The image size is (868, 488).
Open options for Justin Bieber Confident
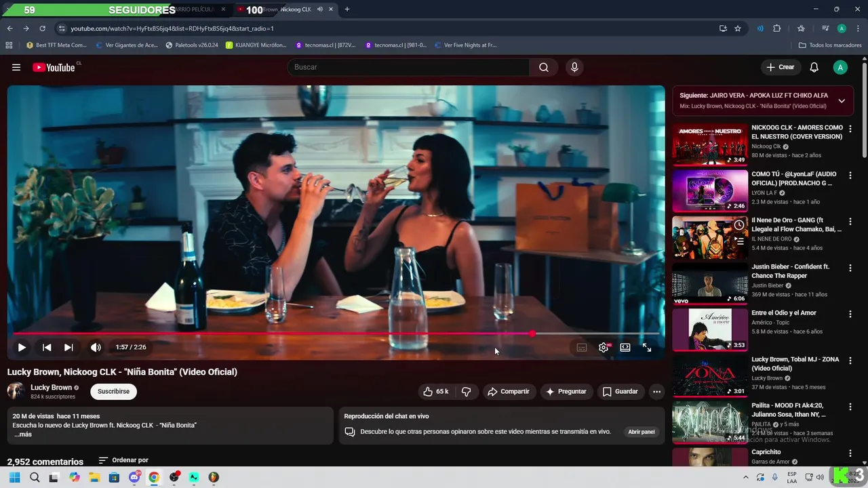(850, 268)
